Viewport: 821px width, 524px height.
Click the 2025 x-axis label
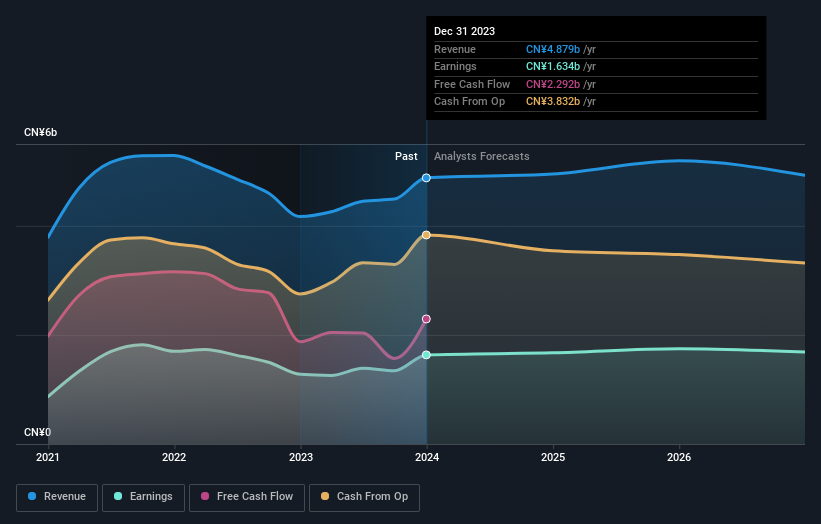553,457
